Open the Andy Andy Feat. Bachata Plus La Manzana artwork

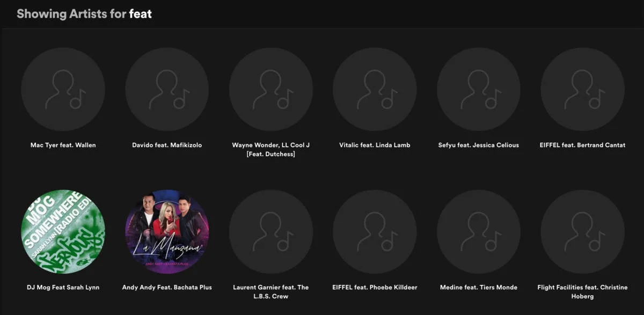click(167, 232)
